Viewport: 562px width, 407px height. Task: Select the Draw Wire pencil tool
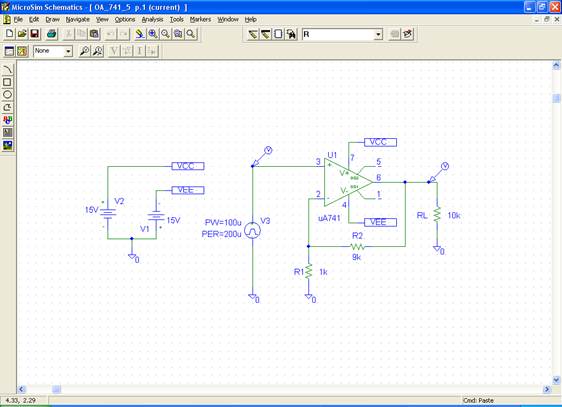253,34
